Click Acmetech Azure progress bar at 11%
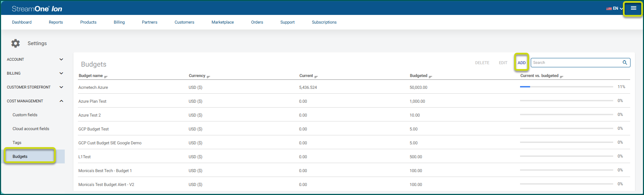 coord(566,87)
